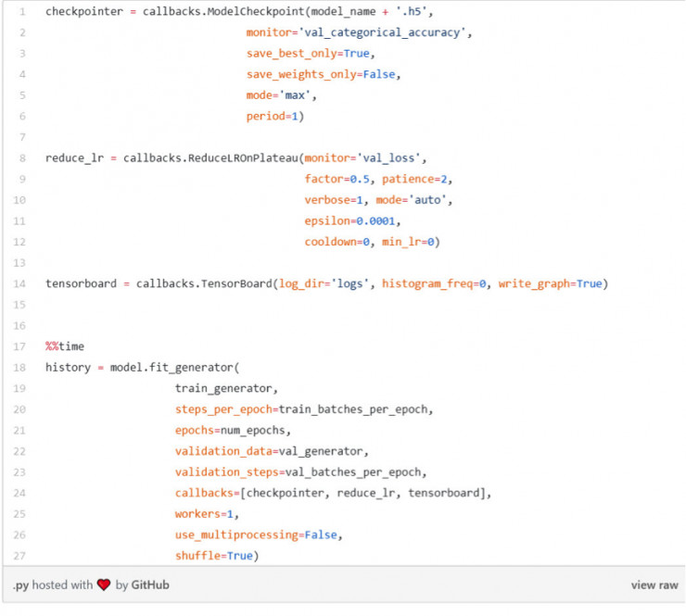Click the 'ReduceLROnPlateau' callback name
The height and width of the screenshot is (616, 686).
[243, 158]
